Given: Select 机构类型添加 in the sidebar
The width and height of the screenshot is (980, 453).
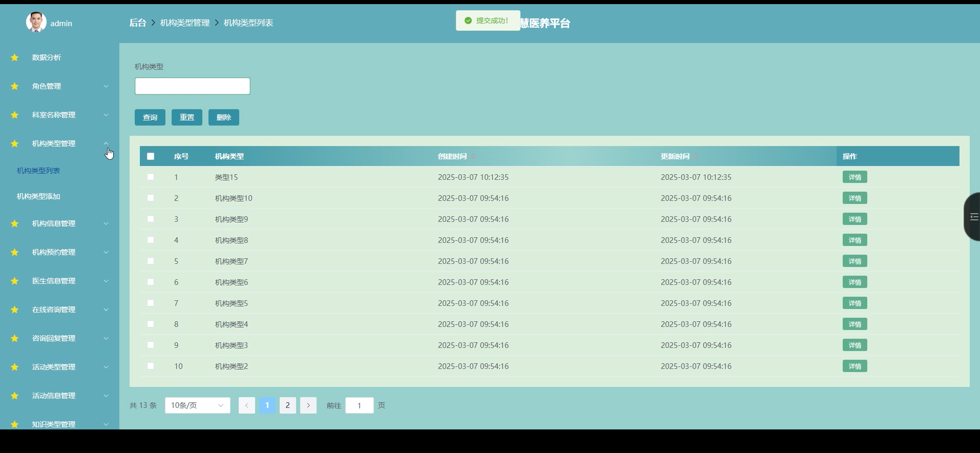Looking at the screenshot, I should coord(38,196).
